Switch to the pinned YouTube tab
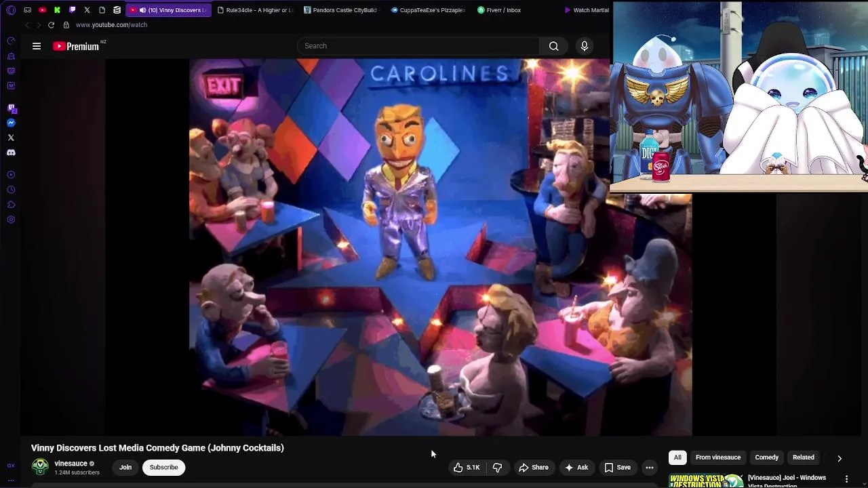Screen dimensions: 868x488 click(43, 10)
